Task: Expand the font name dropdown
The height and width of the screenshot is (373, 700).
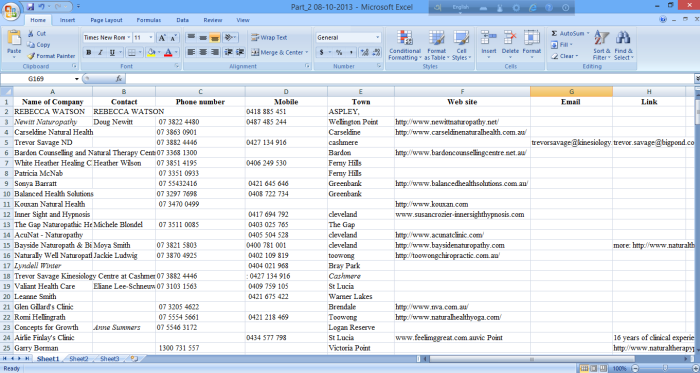Action: click(129, 37)
